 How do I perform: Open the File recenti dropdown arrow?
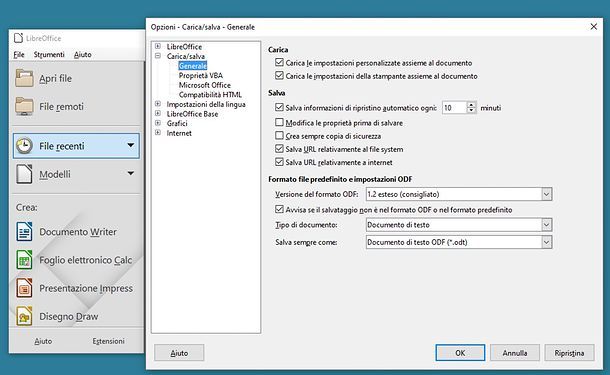131,145
